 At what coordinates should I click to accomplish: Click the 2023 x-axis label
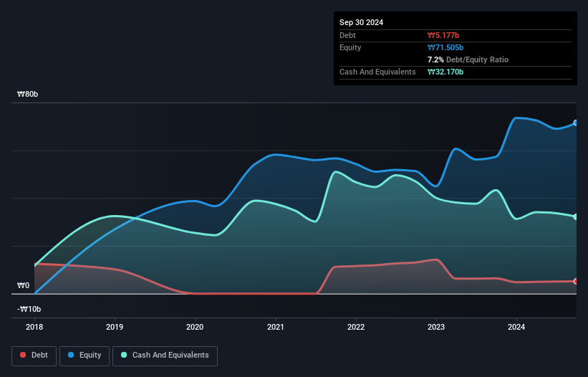pos(436,327)
